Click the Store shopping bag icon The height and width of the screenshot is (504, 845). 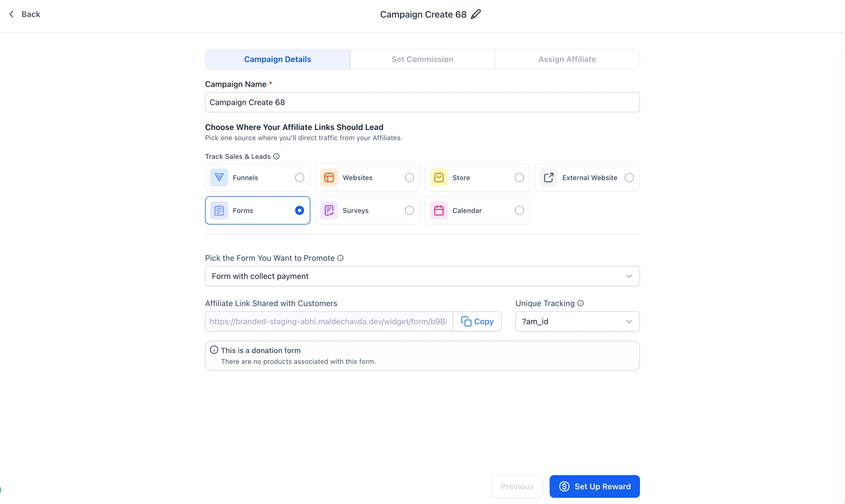438,177
